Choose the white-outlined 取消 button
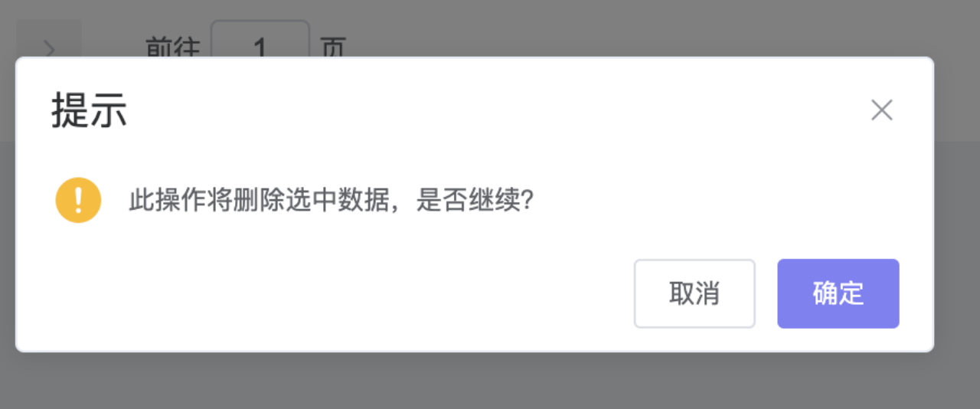This screenshot has width=980, height=409. point(694,293)
